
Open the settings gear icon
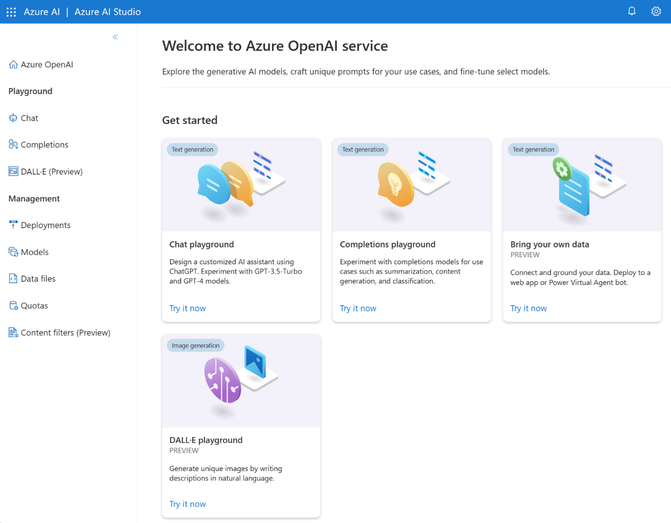pyautogui.click(x=656, y=11)
